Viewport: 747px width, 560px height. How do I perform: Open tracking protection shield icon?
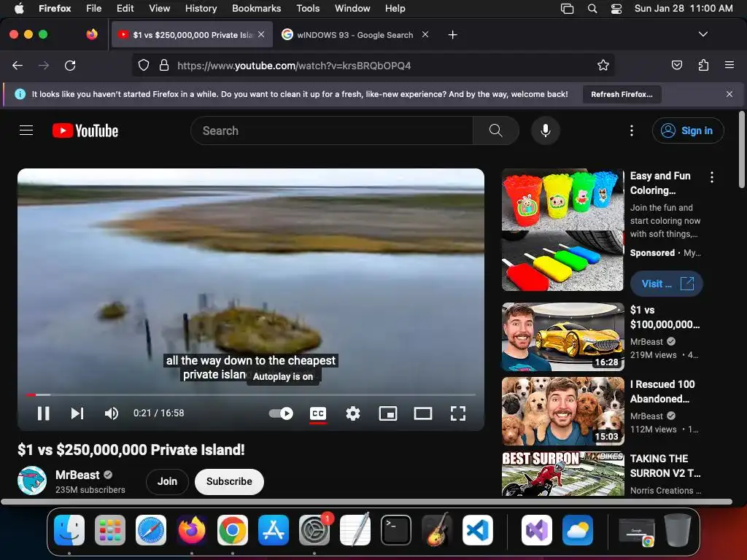pos(144,65)
